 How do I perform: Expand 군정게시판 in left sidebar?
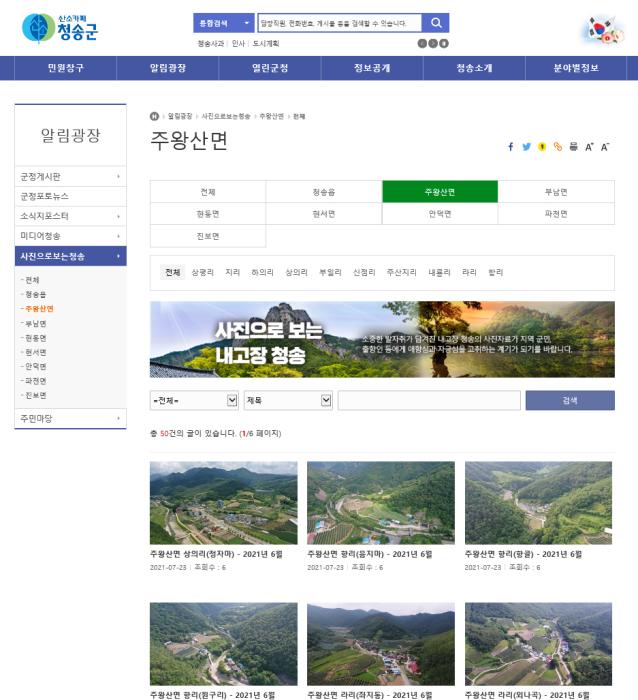70,176
